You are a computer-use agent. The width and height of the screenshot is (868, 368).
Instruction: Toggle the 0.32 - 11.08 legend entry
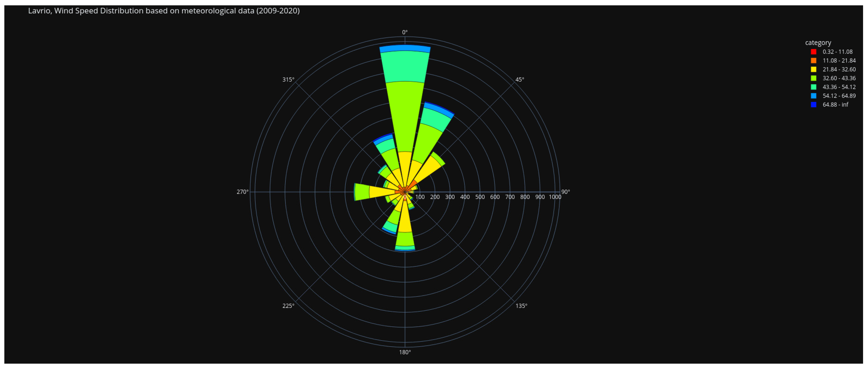837,52
